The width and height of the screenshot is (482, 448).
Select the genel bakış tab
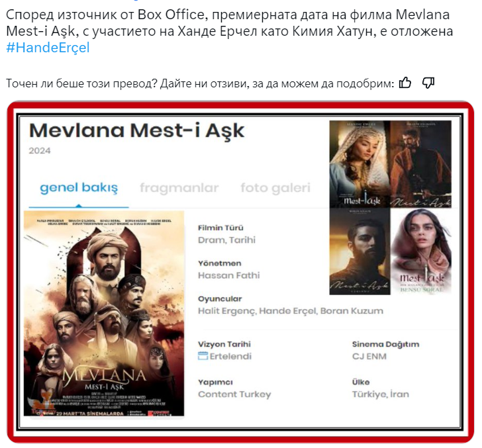point(79,188)
